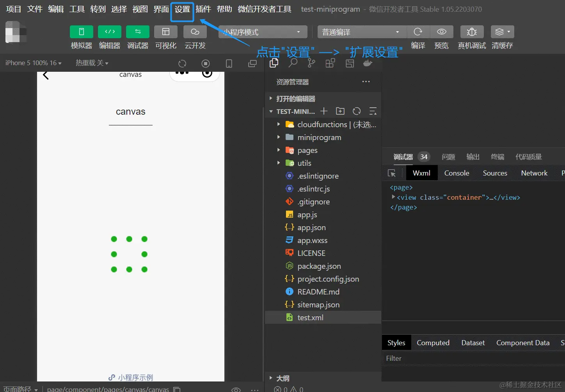Open app.wxss file
This screenshot has height=392, width=565.
323,240
